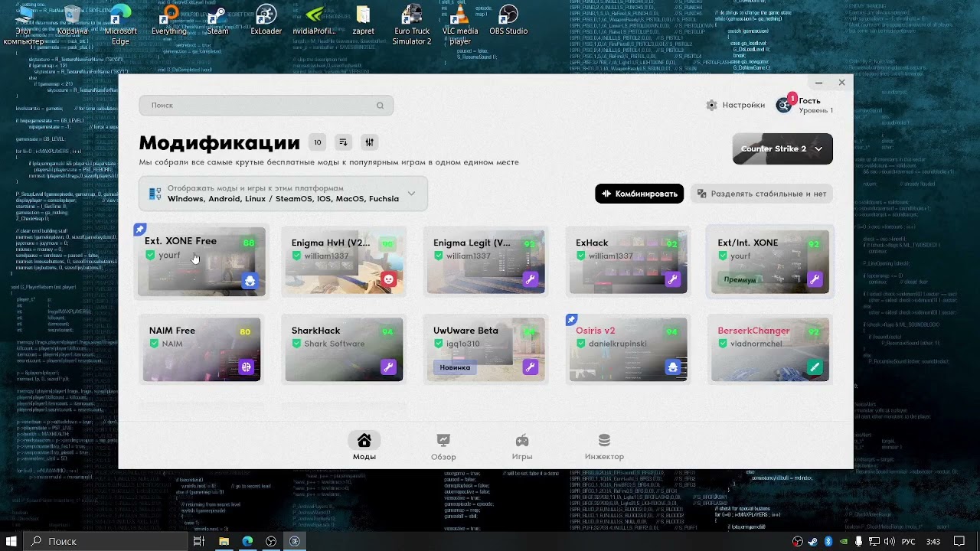This screenshot has width=980, height=551.
Task: Click blue badge on Osiris v2 card
Action: 673,367
